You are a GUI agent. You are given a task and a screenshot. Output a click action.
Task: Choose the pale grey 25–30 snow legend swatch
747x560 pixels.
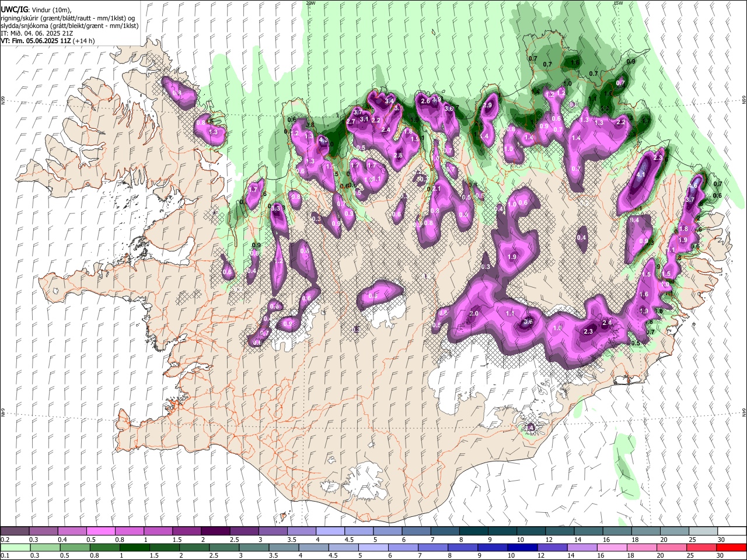tap(703, 531)
